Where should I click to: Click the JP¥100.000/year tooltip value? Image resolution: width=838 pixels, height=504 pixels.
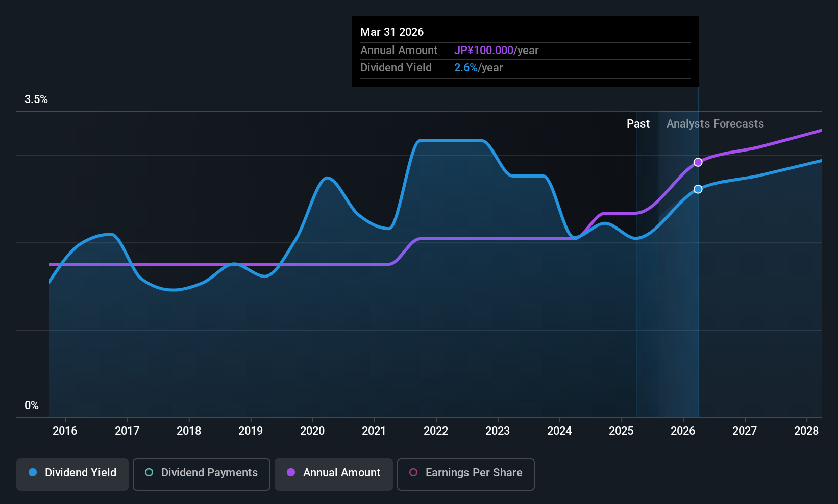point(497,51)
